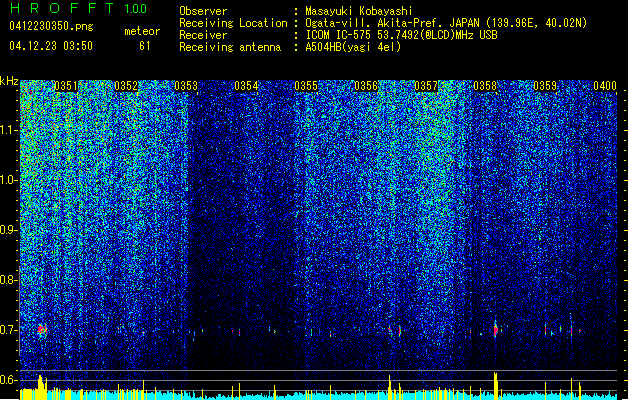Select observer name Masayuki Kobayashi

359,11
